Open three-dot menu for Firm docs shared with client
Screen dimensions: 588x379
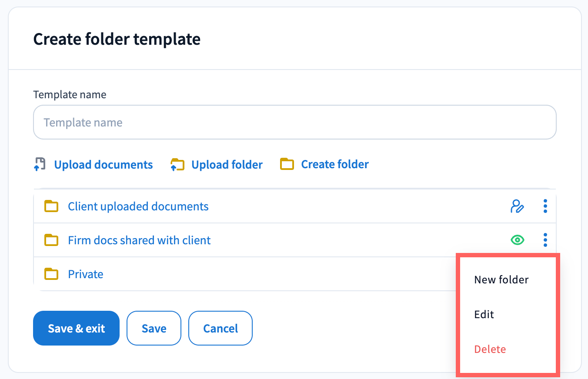(x=545, y=240)
